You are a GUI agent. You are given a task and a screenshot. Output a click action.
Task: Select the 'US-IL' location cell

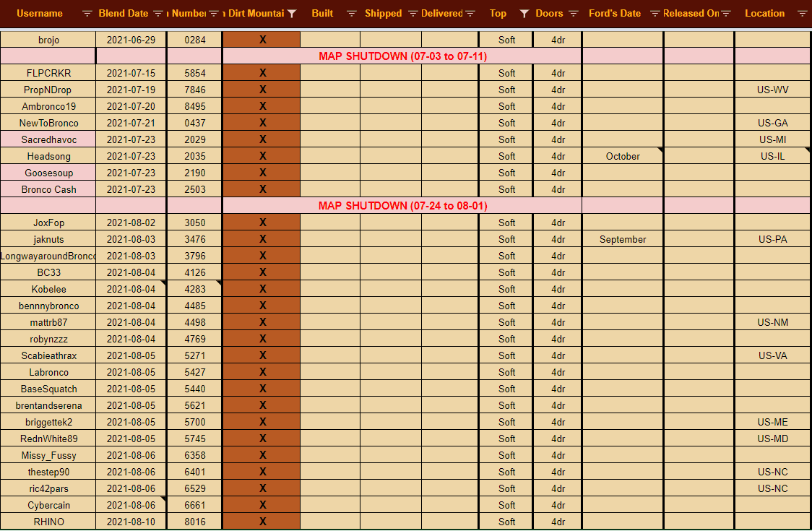click(x=773, y=156)
